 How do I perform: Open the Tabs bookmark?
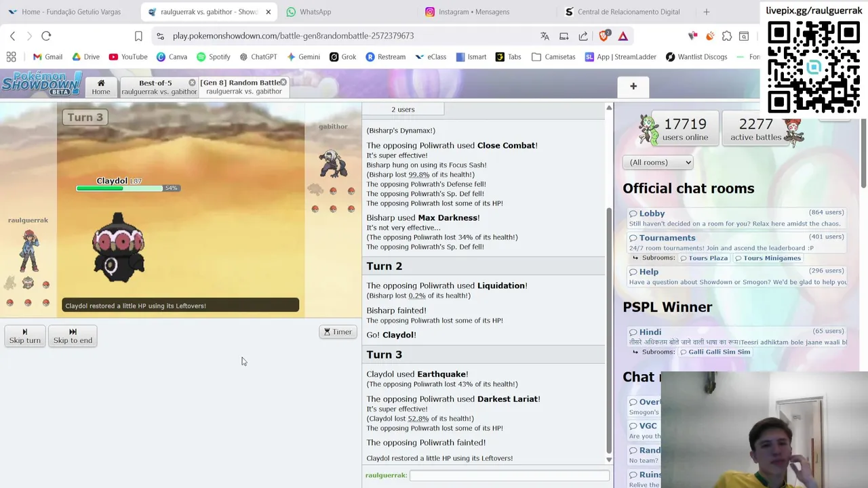click(x=509, y=57)
